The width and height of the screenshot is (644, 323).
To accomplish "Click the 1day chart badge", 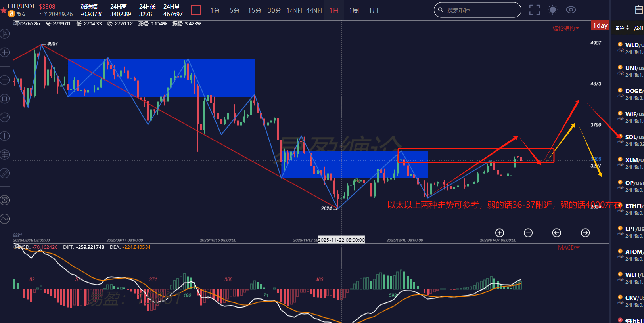I will click(600, 25).
